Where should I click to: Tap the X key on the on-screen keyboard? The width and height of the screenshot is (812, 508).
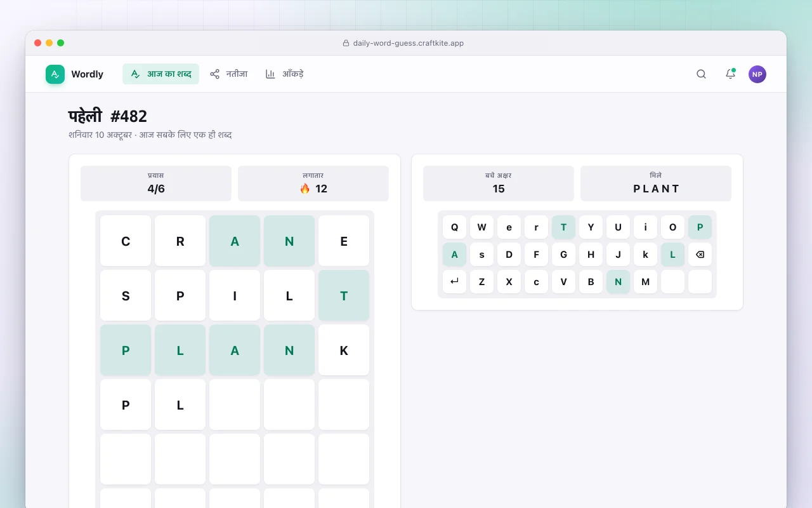pos(509,282)
